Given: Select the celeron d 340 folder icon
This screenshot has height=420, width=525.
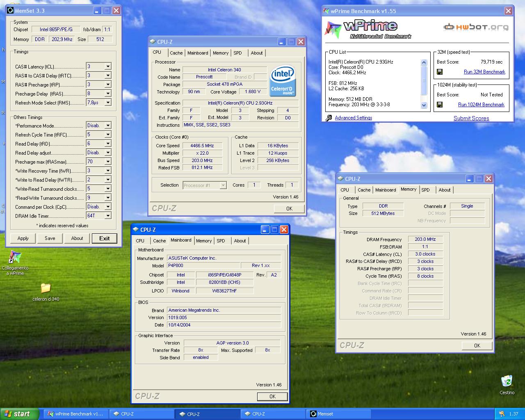Looking at the screenshot, I should pyautogui.click(x=46, y=288).
